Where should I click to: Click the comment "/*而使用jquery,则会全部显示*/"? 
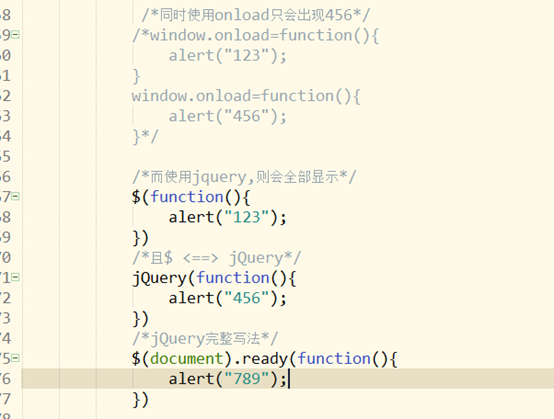pos(244,177)
